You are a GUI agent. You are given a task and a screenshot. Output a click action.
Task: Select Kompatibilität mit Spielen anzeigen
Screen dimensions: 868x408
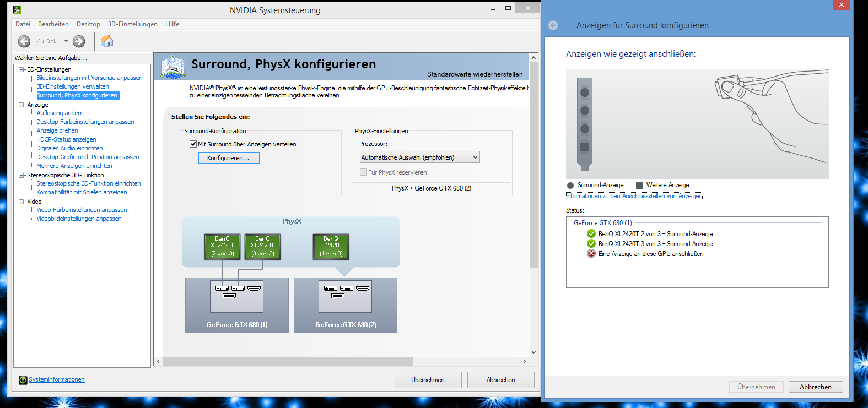tap(82, 192)
